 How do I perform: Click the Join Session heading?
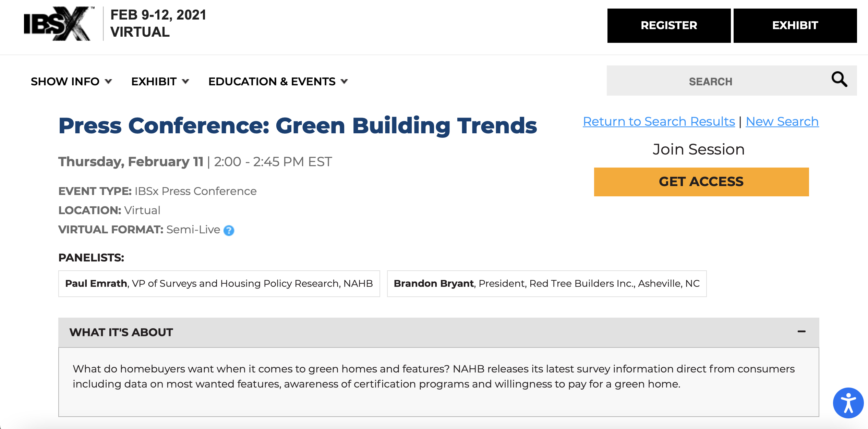click(698, 149)
